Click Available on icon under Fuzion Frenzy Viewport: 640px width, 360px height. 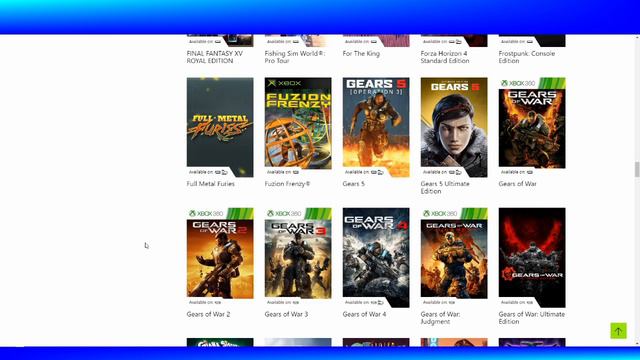tap(296, 172)
